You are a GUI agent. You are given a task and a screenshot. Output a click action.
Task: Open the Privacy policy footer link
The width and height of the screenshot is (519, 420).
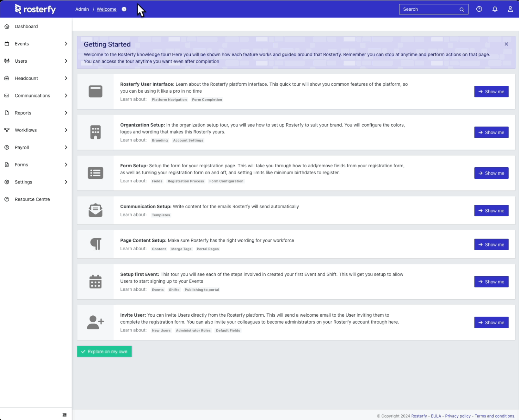click(x=458, y=416)
